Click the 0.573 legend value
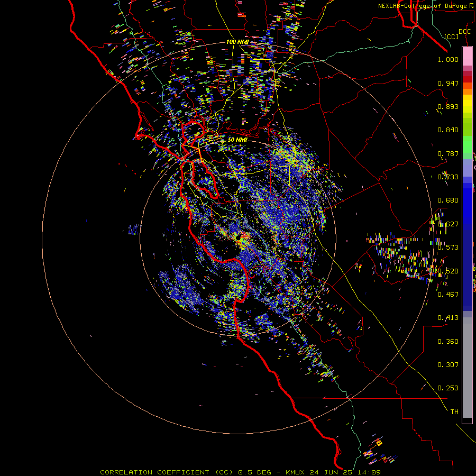Image resolution: width=476 pixels, height=476 pixels. tap(448, 248)
